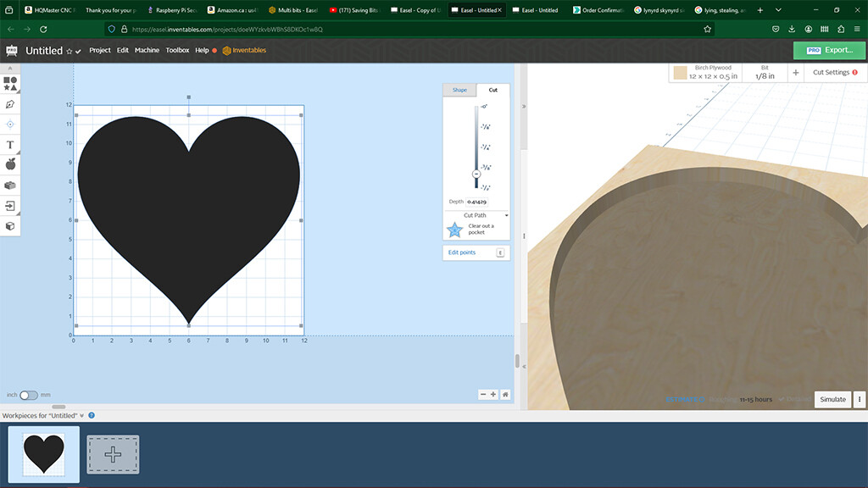The width and height of the screenshot is (868, 488).
Task: Open the three-dot menu beside Simulate
Action: (x=860, y=399)
